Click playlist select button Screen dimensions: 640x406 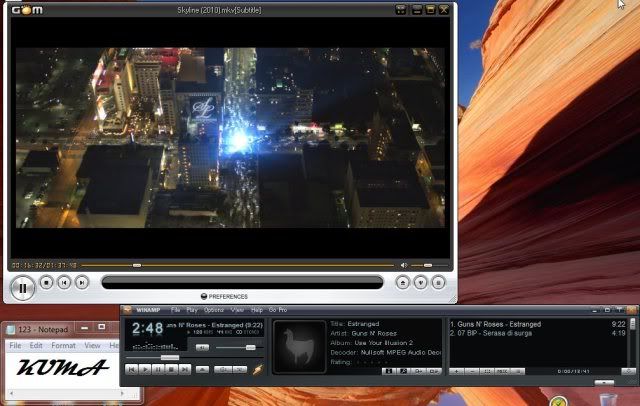click(x=487, y=371)
